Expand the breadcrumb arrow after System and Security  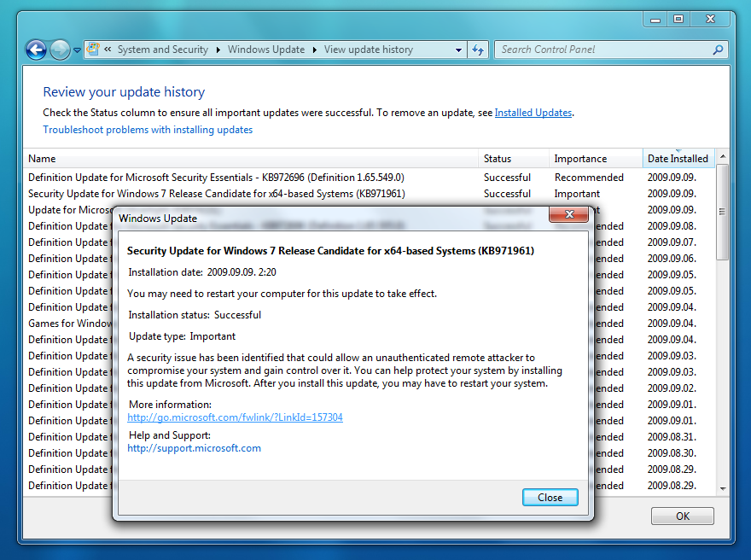tap(218, 50)
